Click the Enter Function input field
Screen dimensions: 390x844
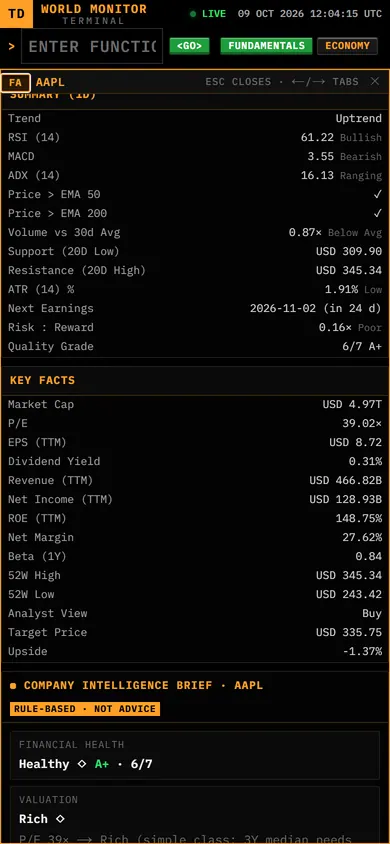point(92,46)
